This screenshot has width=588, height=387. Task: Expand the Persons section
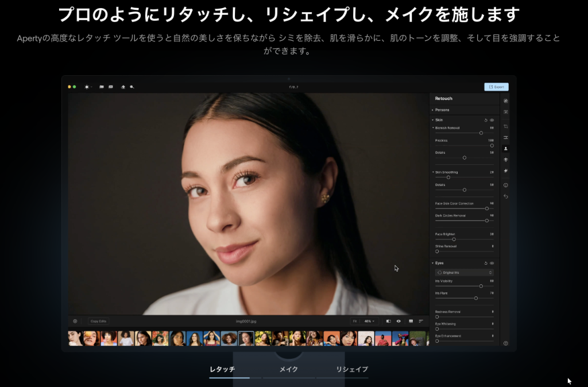click(x=442, y=110)
